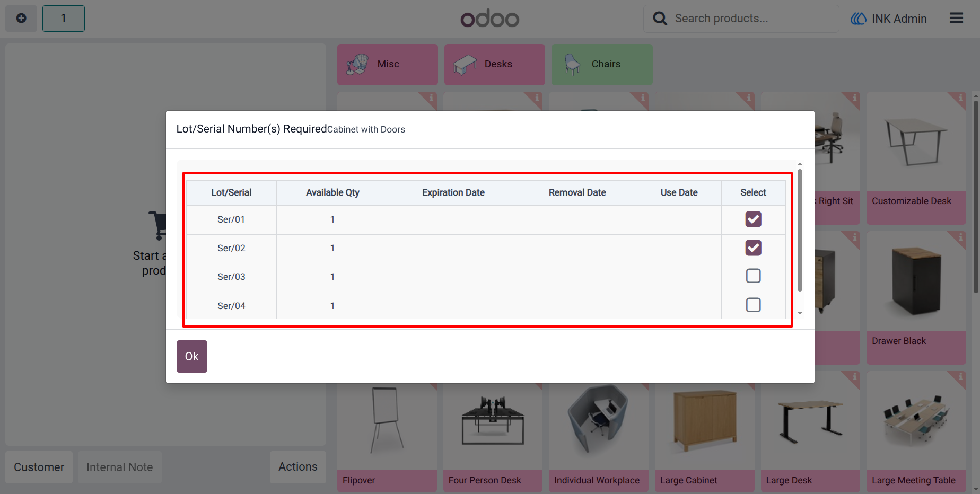
Task: Focus the Search products field
Action: coord(741,19)
